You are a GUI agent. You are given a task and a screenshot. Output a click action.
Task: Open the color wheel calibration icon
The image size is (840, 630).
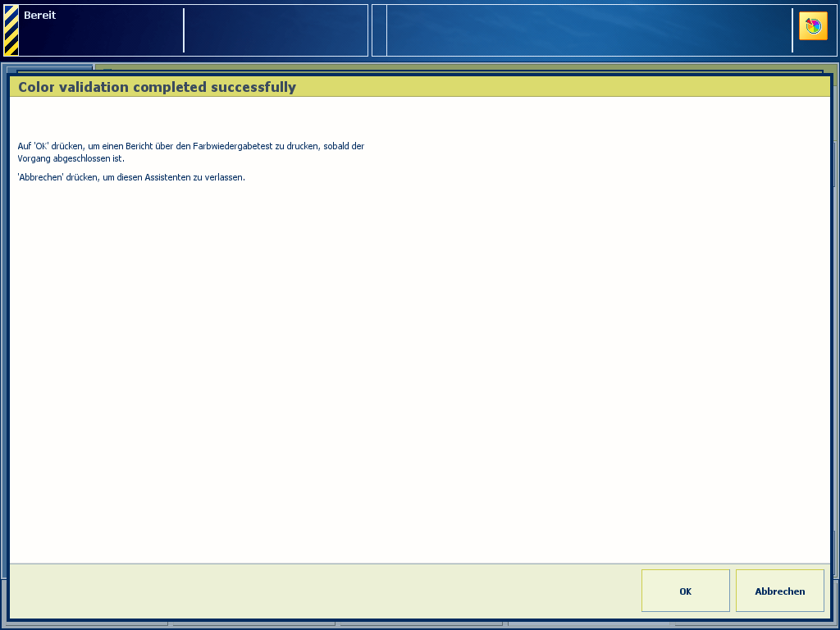(813, 26)
